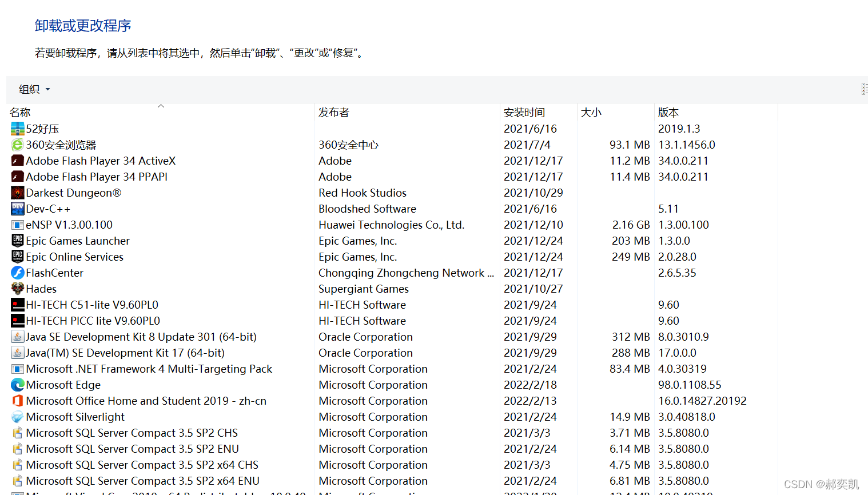The height and width of the screenshot is (495, 868).
Task: Select the Hades program name
Action: tap(41, 289)
